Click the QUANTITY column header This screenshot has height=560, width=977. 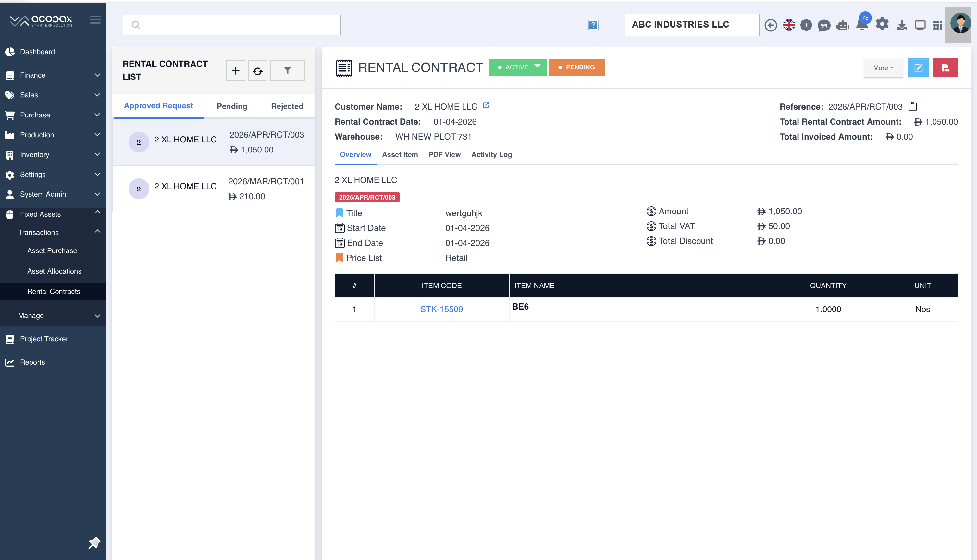click(x=828, y=286)
